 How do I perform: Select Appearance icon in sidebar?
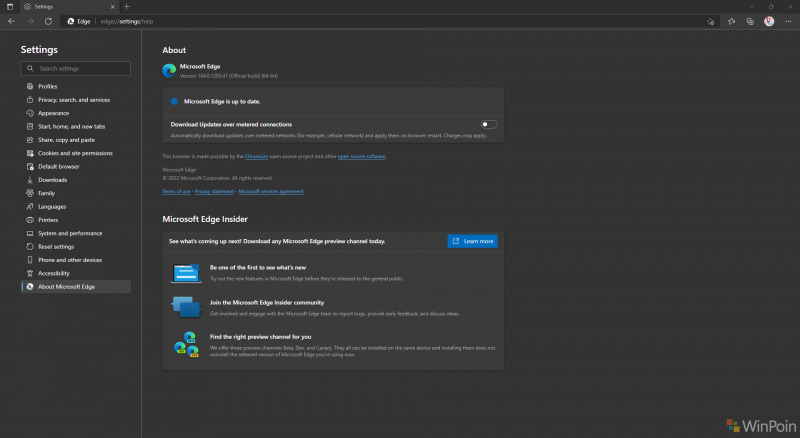point(30,113)
